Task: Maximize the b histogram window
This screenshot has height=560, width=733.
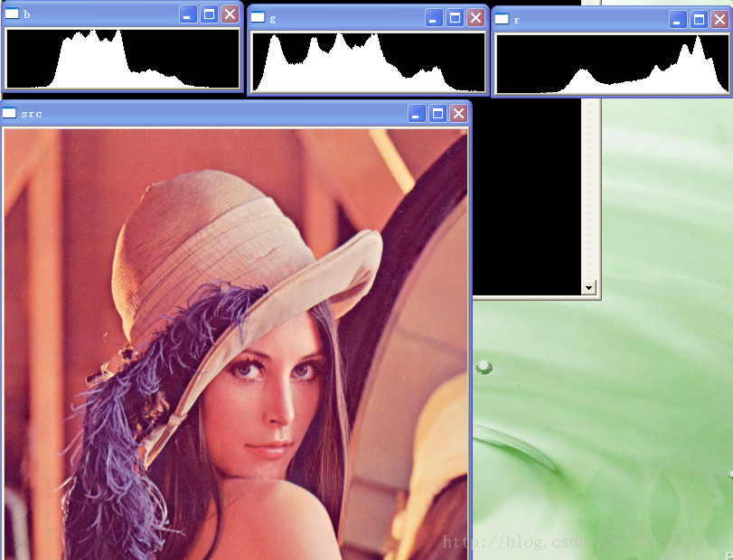Action: click(x=209, y=14)
